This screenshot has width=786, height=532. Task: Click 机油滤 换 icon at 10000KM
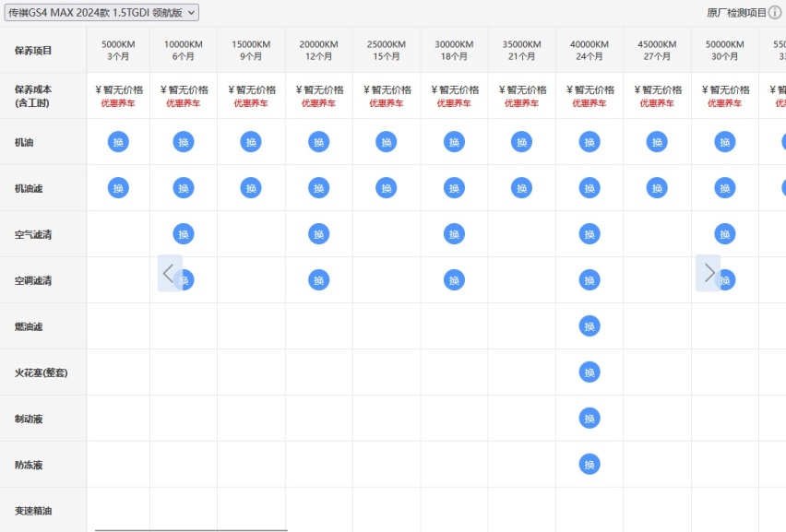pyautogui.click(x=184, y=188)
